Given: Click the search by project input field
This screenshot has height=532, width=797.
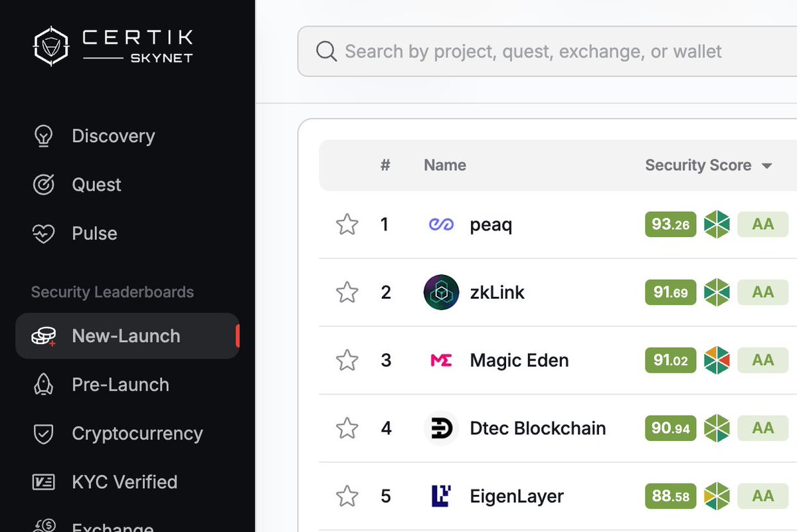Looking at the screenshot, I should (547, 51).
